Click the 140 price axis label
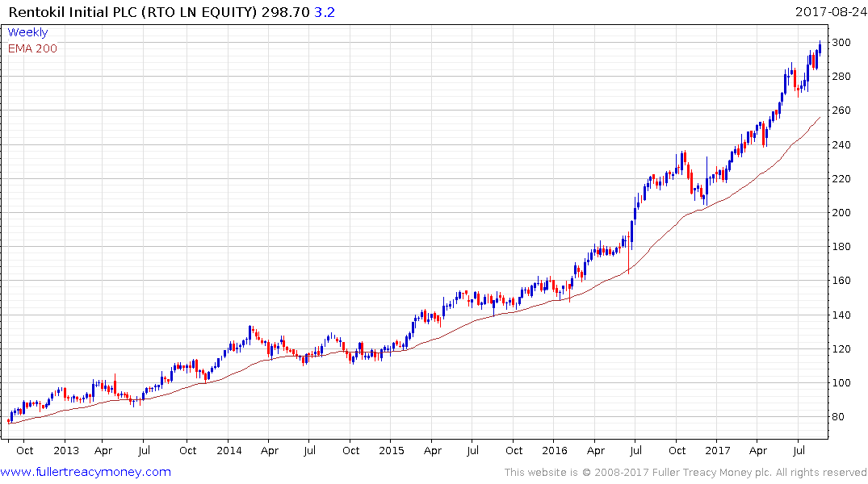 point(841,315)
